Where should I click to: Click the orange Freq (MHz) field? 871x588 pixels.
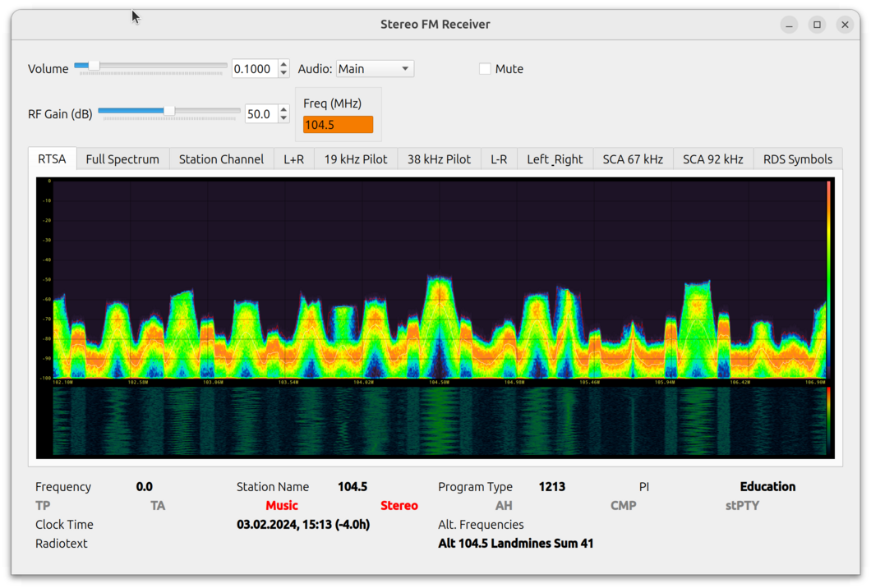tap(338, 125)
